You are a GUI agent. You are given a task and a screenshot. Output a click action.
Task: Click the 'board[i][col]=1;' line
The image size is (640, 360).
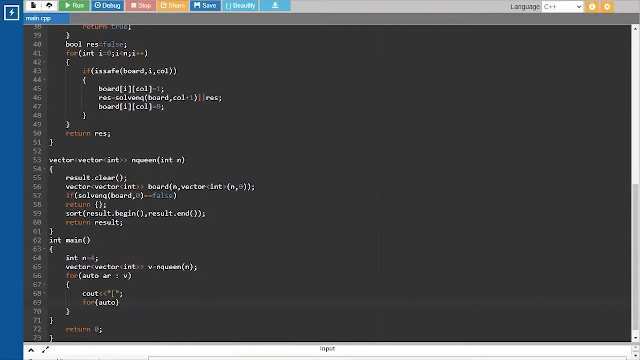[x=131, y=89]
